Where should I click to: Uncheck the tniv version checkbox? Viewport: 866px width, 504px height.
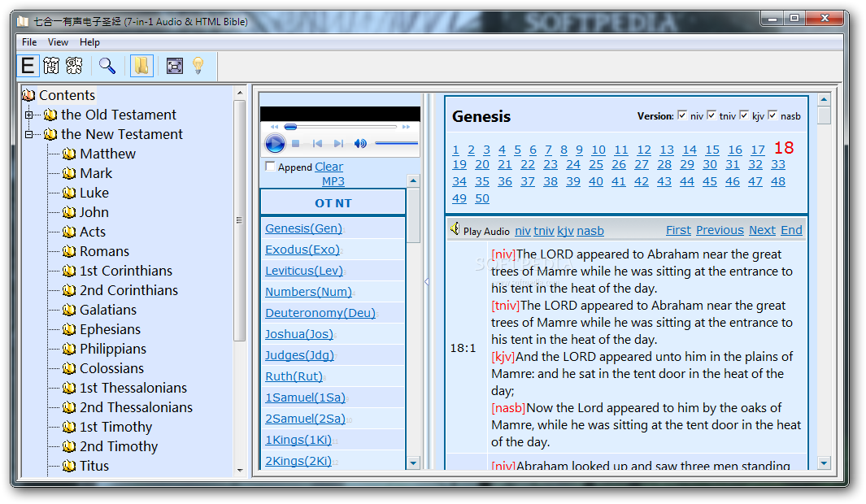712,115
